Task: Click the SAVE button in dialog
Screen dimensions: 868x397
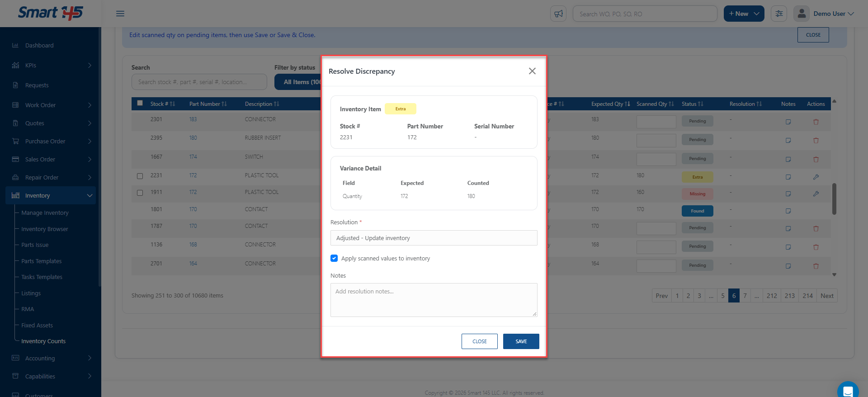Action: click(x=521, y=341)
